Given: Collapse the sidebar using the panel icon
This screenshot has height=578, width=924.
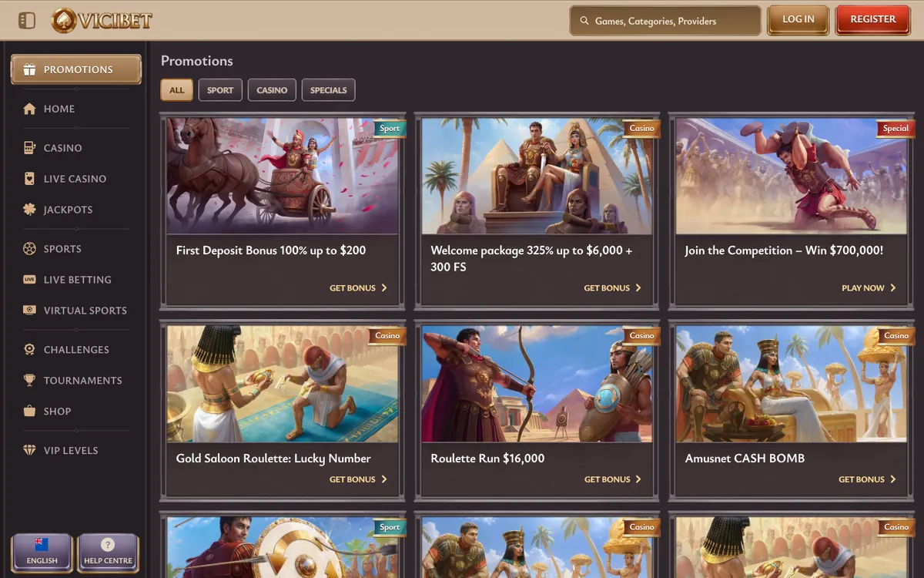Looking at the screenshot, I should point(27,20).
